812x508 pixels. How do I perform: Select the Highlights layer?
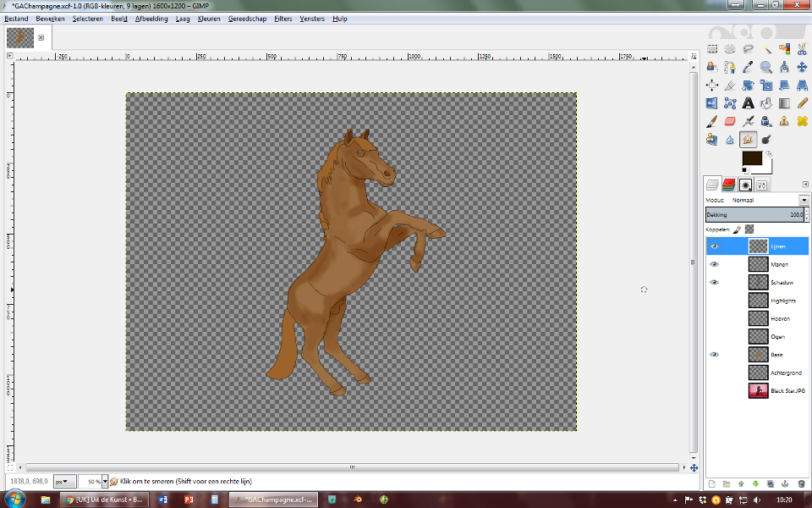coord(782,301)
